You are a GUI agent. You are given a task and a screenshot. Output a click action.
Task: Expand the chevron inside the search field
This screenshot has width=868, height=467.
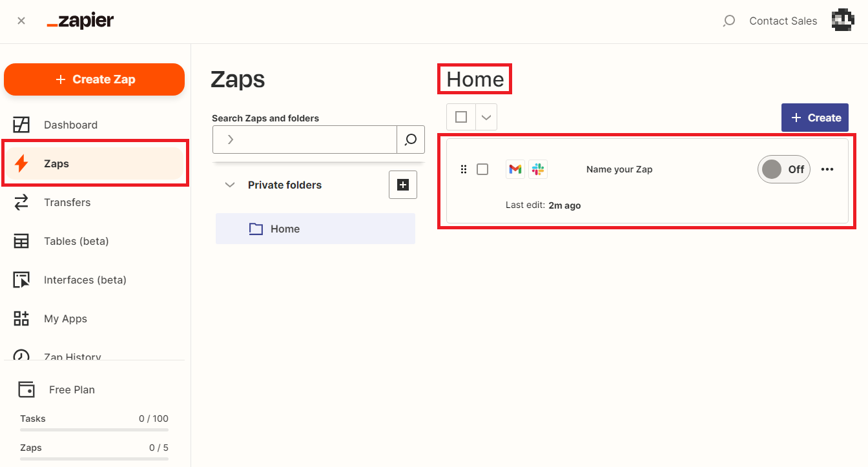(231, 140)
